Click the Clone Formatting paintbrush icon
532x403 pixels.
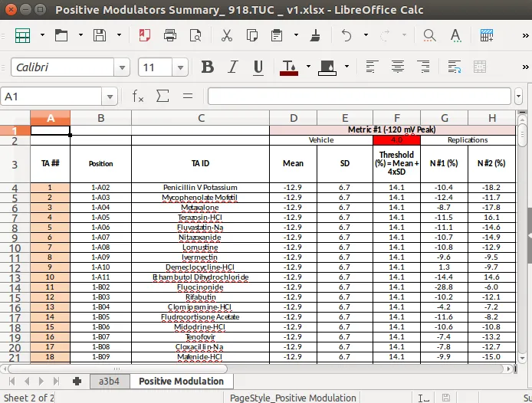point(315,35)
